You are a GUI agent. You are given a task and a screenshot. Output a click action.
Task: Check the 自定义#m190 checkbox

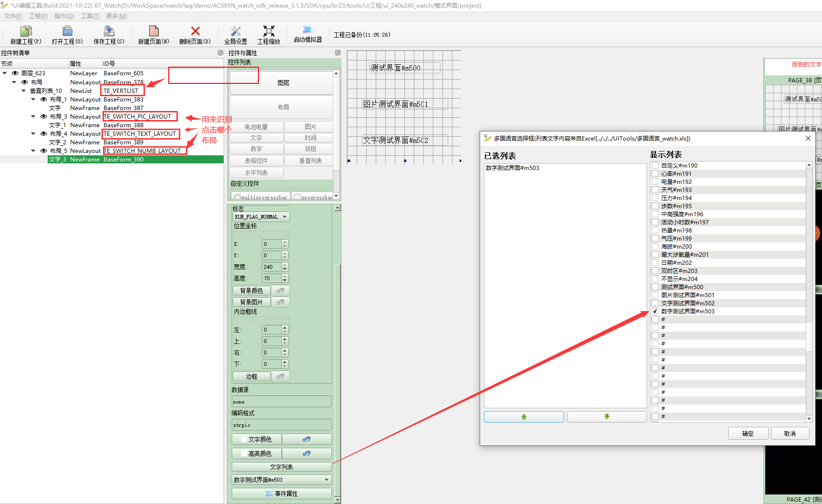coord(655,166)
